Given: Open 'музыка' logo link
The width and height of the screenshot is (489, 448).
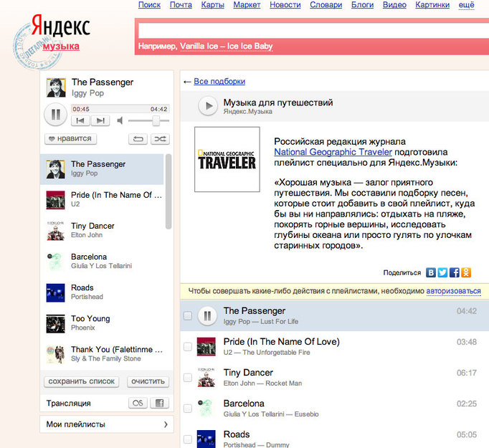Looking at the screenshot, I should point(61,47).
